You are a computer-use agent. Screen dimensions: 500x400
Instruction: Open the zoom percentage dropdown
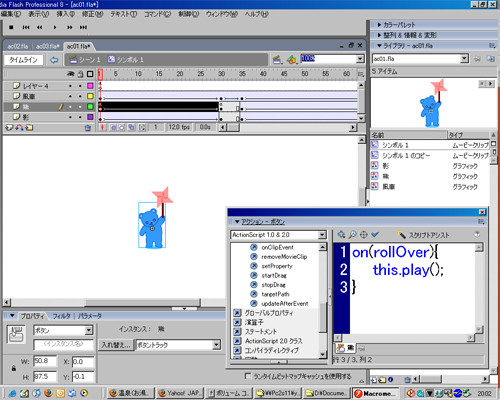360,59
